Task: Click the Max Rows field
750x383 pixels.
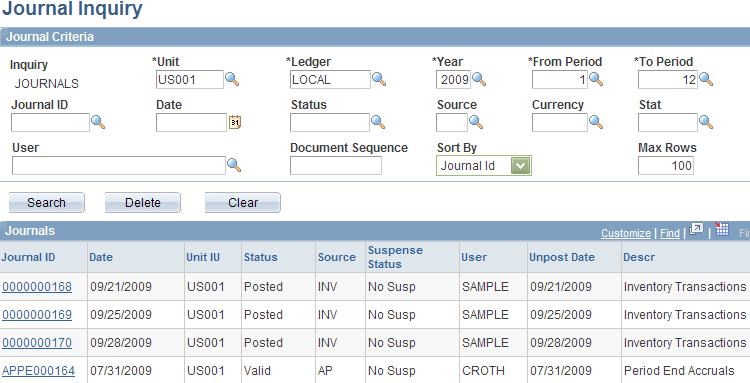Action: coord(666,165)
